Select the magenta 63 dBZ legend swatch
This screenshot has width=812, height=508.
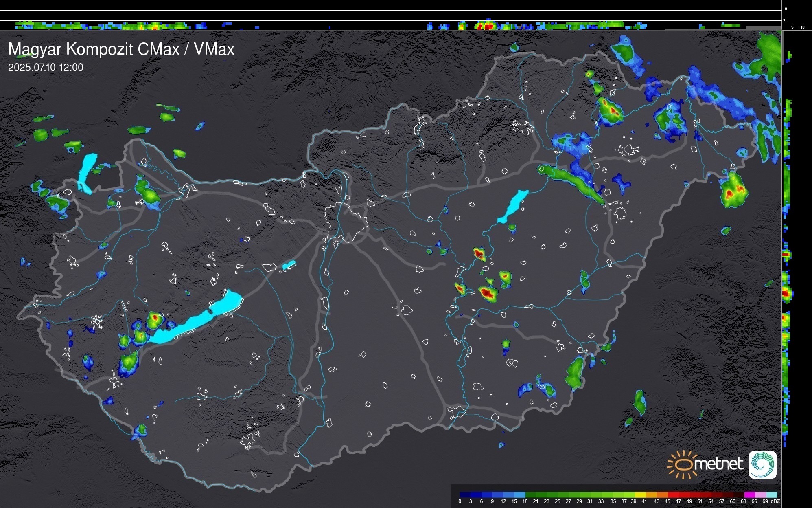coord(749,495)
